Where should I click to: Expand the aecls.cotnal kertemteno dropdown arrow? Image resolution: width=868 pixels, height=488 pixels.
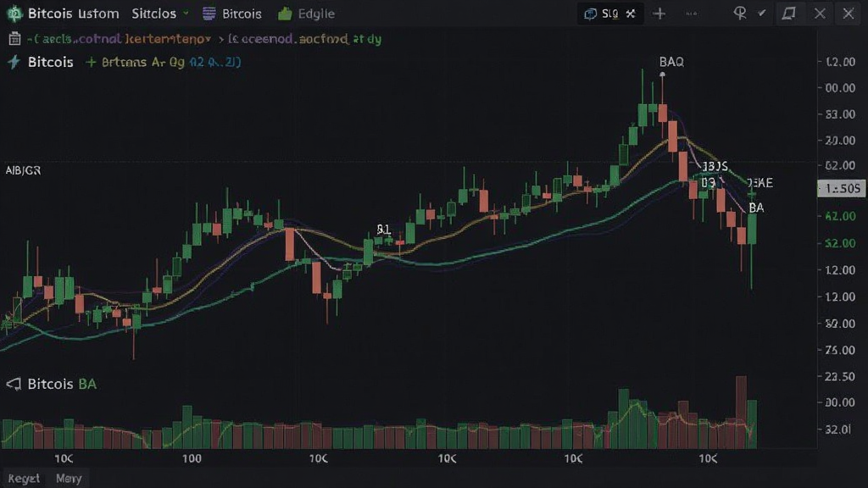[x=209, y=39]
